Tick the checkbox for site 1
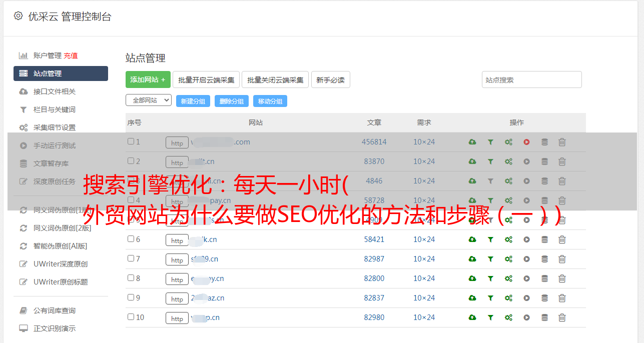This screenshot has height=343, width=644. point(131,141)
